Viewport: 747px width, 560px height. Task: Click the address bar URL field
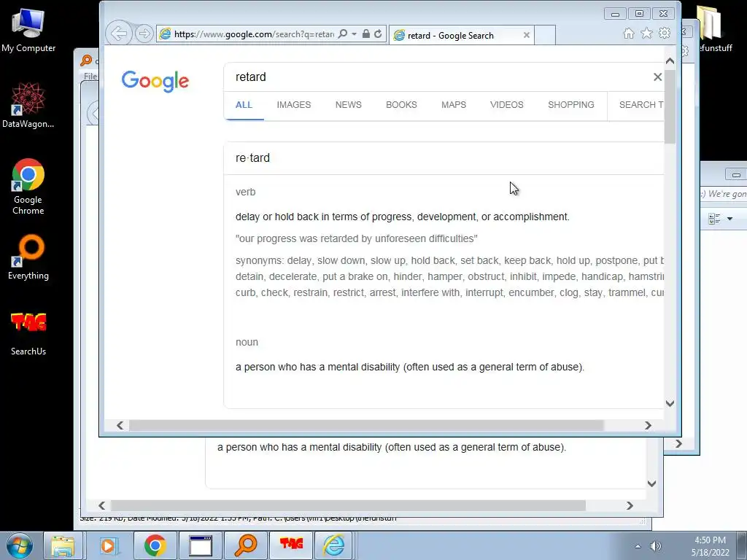coord(254,34)
